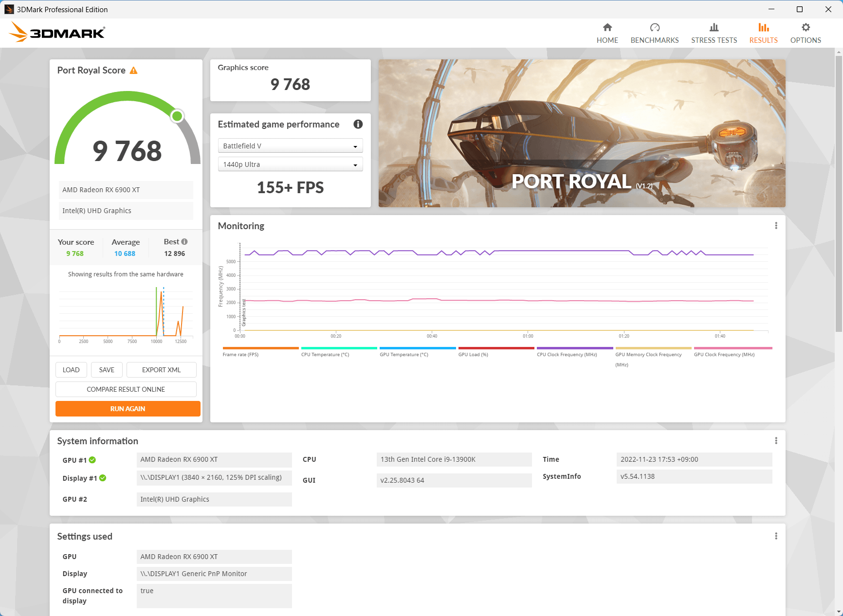Screen dimensions: 843x616
Task: Click the scrollbar down arrow
Action: click(x=839, y=612)
